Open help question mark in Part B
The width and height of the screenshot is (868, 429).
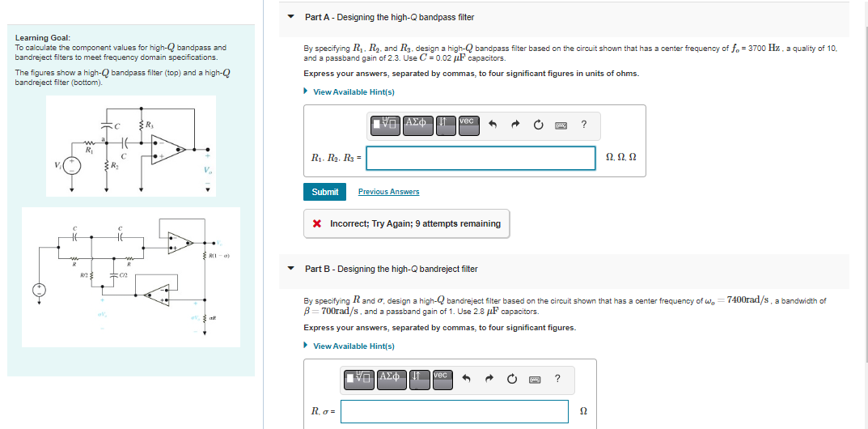coord(557,379)
